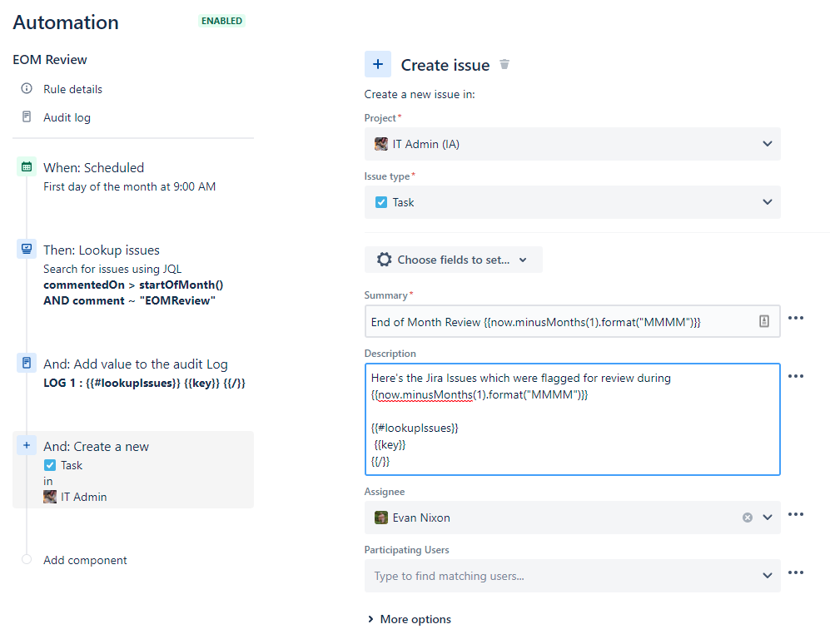830x644 pixels.
Task: Click the plus icon of Create a new step
Action: click(27, 446)
